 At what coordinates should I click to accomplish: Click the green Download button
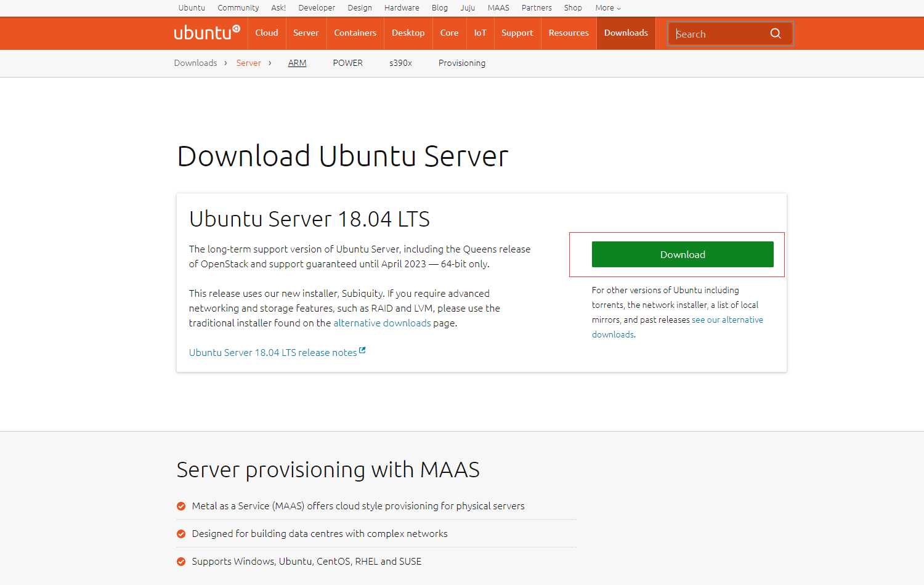(x=683, y=254)
